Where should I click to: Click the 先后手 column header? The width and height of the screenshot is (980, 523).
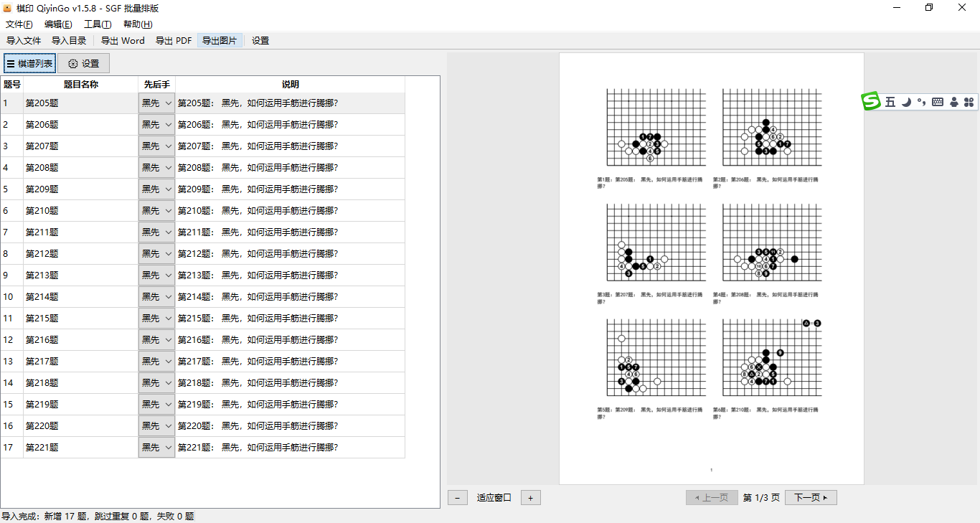pos(156,85)
